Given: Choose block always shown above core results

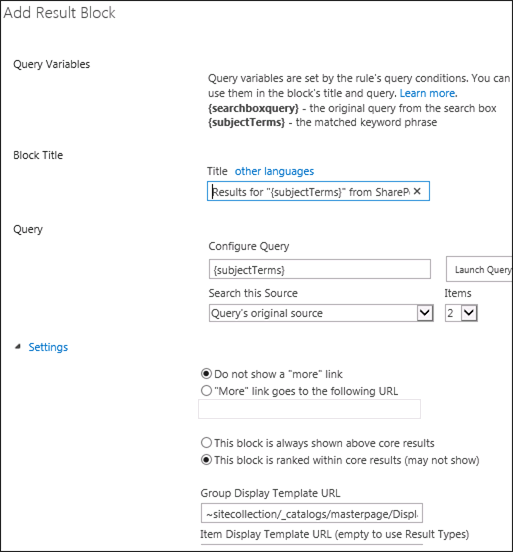Looking at the screenshot, I should pos(206,443).
